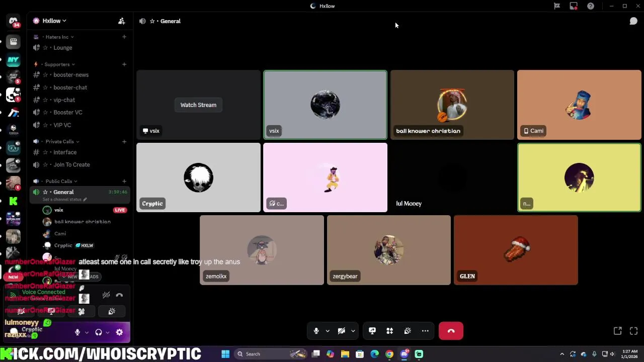Screen dimensions: 644x362
Task: Toggle noise suppression in voice connected panel
Action: coord(106,295)
